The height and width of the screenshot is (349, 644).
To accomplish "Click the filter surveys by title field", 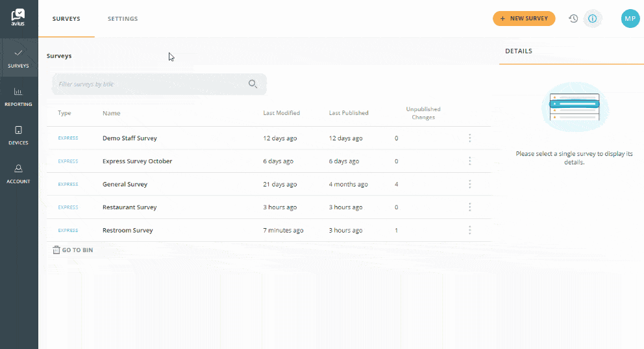I will pyautogui.click(x=149, y=84).
